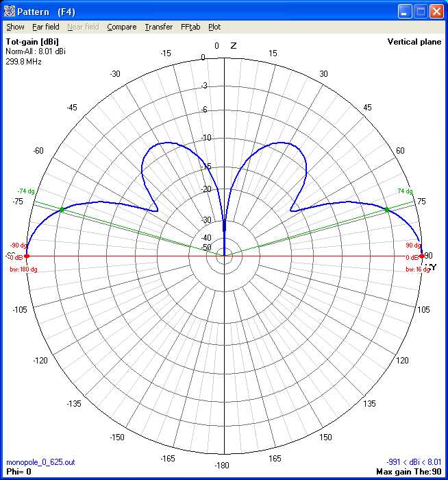The height and width of the screenshot is (480, 448).
Task: Click the green marker at 74 dg
Action: point(387,209)
